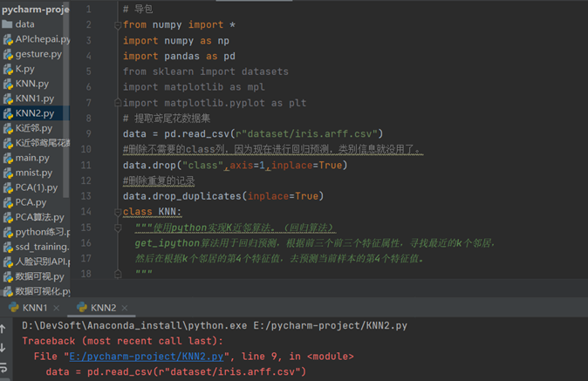Click the Python icon next to gesture.py
588x381 pixels.
(8, 55)
